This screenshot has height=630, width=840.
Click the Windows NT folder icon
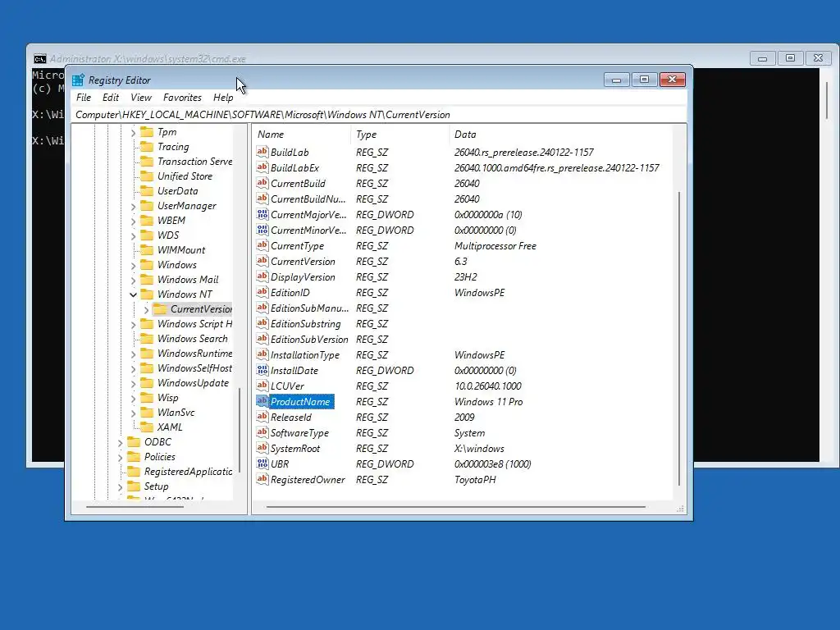(x=147, y=294)
